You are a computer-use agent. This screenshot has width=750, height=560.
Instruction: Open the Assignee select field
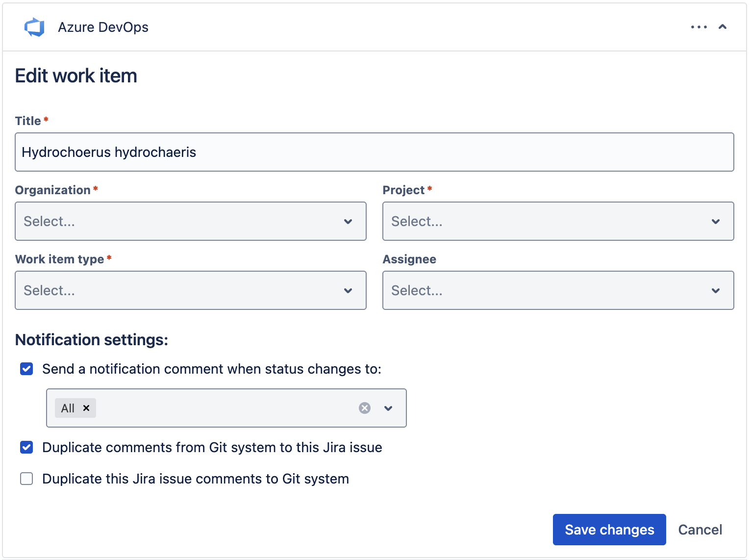point(544,291)
